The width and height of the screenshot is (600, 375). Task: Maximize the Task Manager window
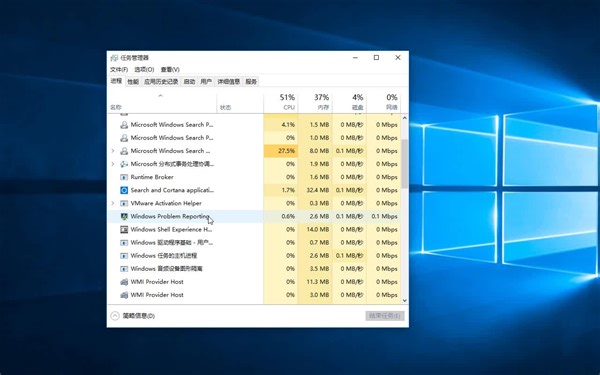coord(376,58)
